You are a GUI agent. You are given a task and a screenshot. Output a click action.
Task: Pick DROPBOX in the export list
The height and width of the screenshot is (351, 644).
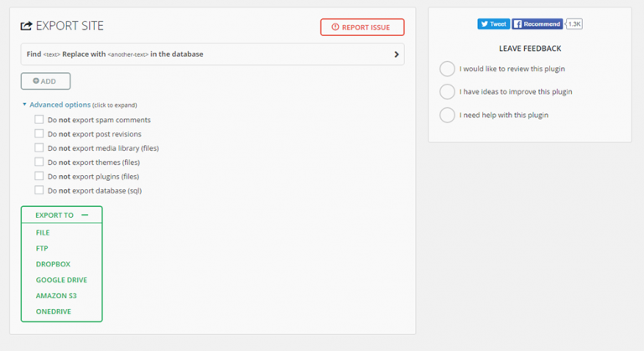tap(53, 264)
